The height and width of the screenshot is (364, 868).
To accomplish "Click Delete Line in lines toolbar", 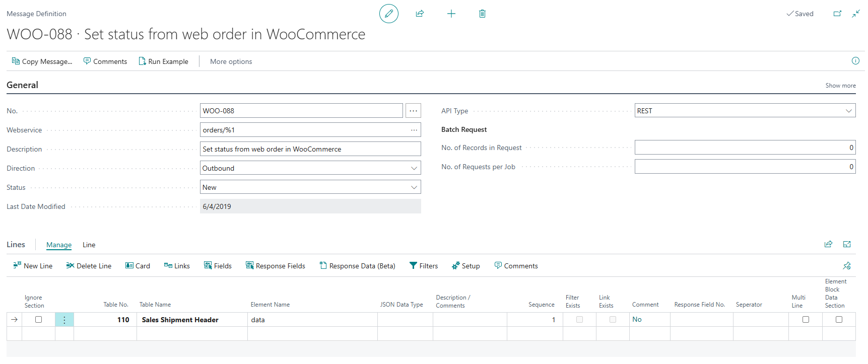I will tap(89, 266).
